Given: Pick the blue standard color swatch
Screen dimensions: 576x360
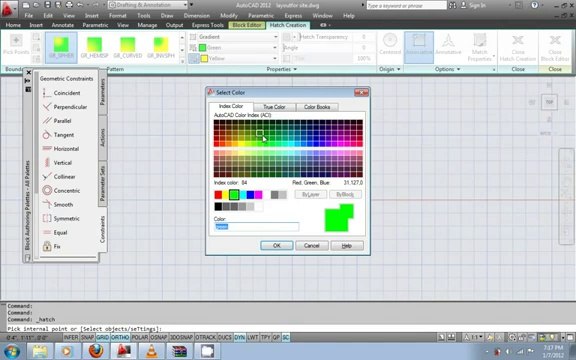Looking at the screenshot, I should point(251,195).
